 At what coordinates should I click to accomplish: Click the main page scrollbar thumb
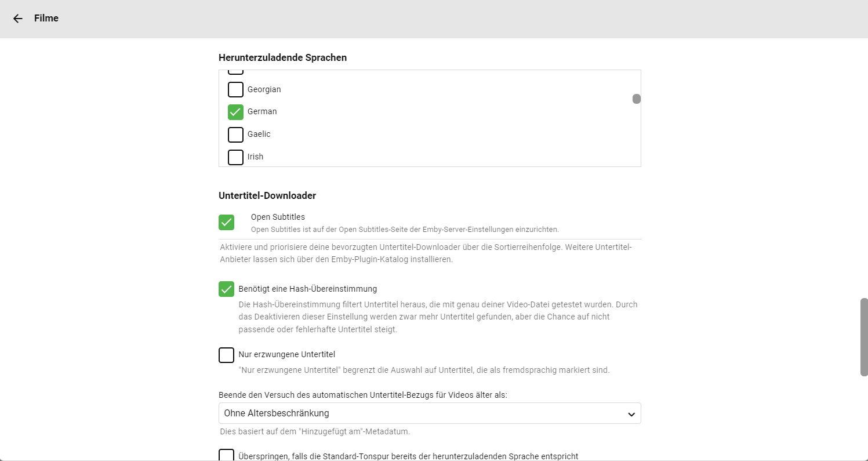[864, 337]
